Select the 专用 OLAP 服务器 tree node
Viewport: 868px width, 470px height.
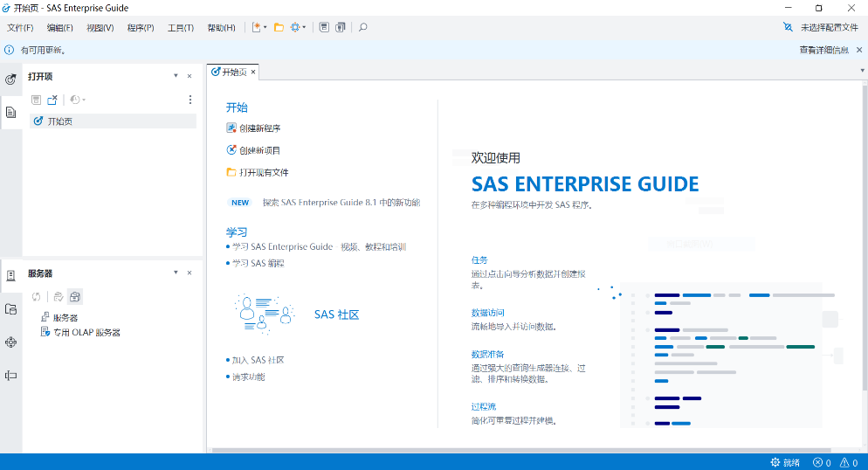coord(86,332)
